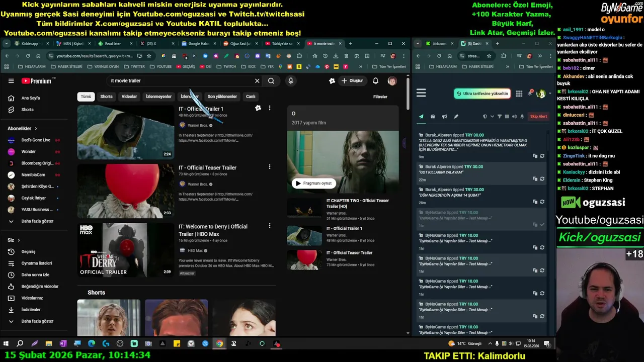Viewport: 644px width, 362px height.
Task: Bookmark this YouTube page with the star
Action: click(x=149, y=56)
